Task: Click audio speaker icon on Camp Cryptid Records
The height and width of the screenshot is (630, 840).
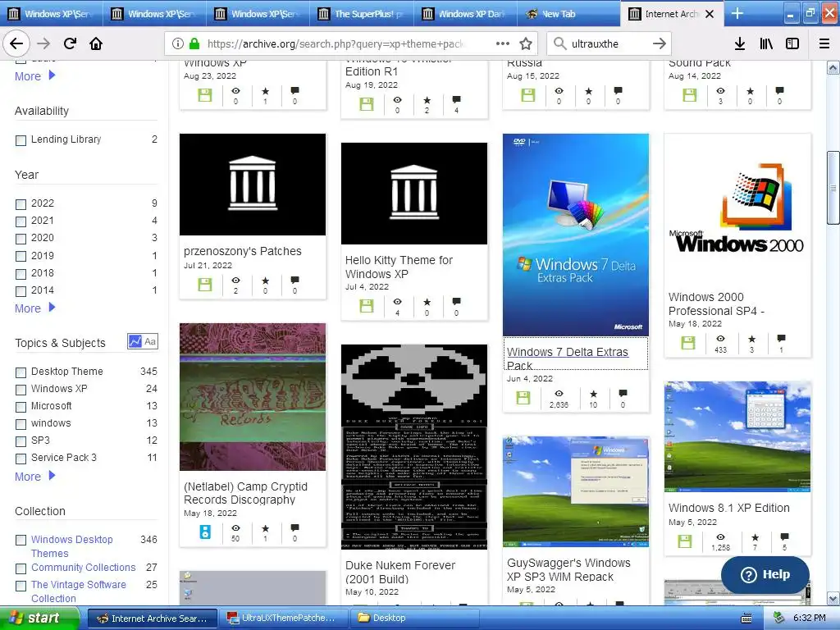Action: pyautogui.click(x=204, y=532)
